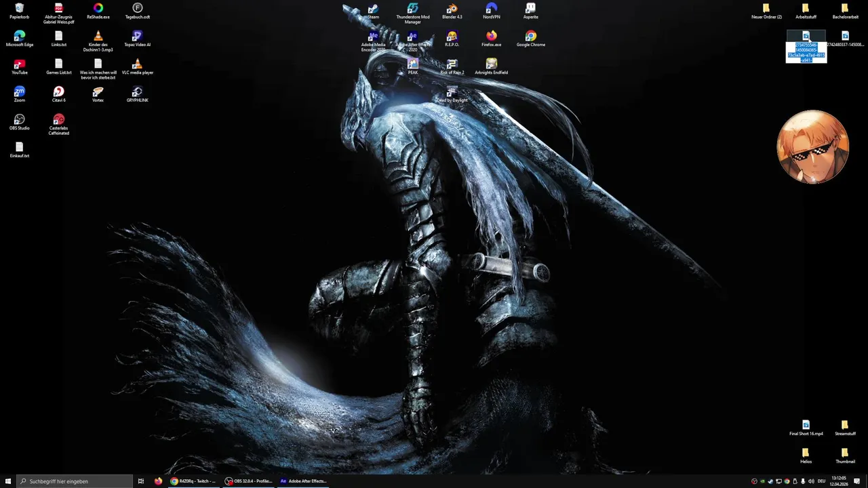This screenshot has height=488, width=868.
Task: Select the Games List.txt file
Action: coord(58,66)
